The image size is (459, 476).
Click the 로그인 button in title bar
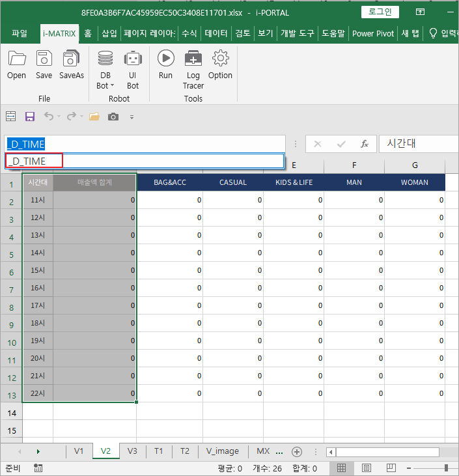point(380,12)
